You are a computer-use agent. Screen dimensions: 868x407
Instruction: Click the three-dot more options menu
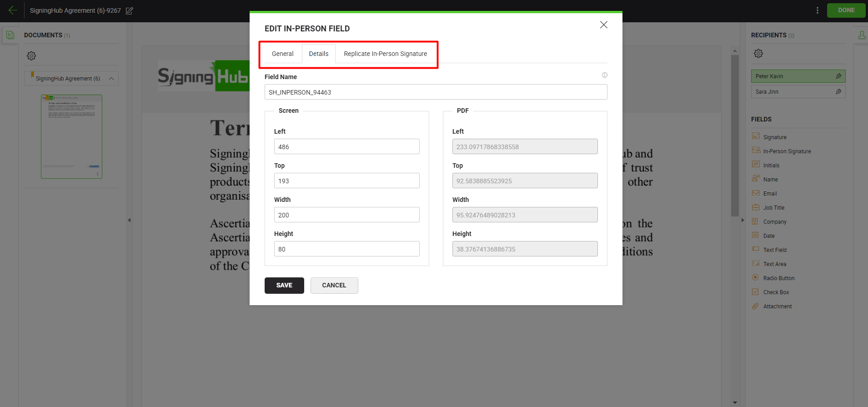(x=817, y=10)
